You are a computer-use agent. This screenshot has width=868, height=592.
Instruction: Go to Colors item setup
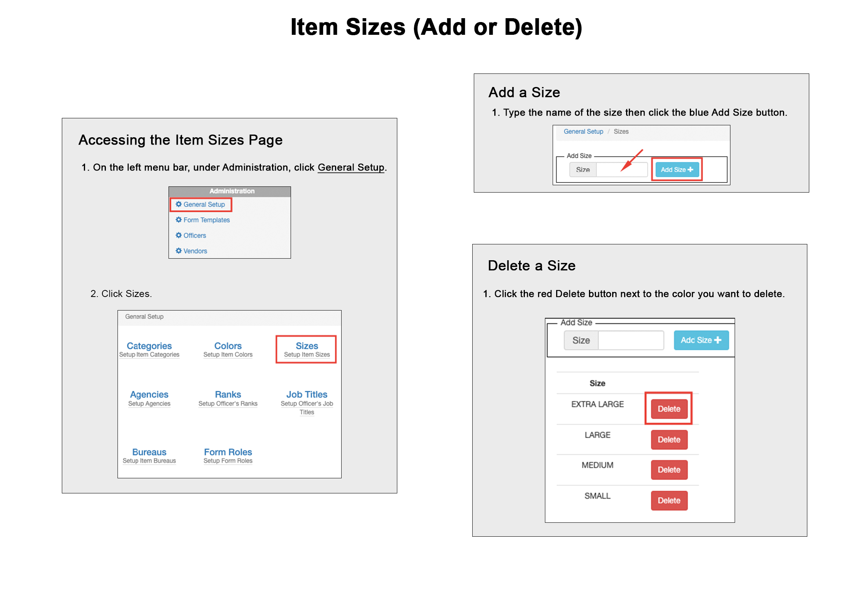[x=228, y=346]
